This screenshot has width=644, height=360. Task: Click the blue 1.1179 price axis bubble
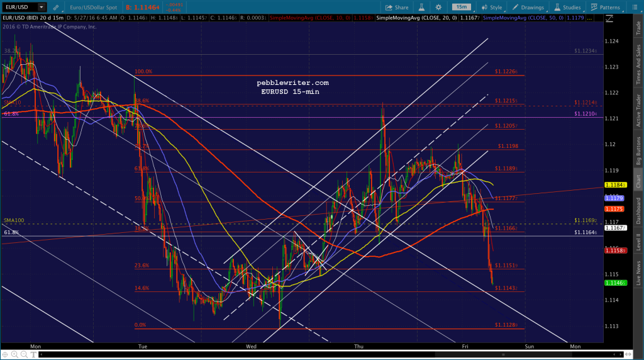(614, 198)
